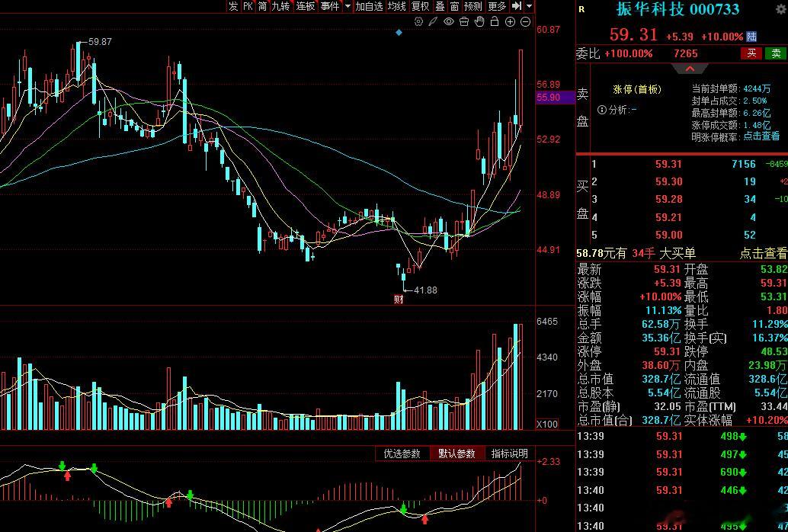Zoom out chart with minus icon

[525, 21]
